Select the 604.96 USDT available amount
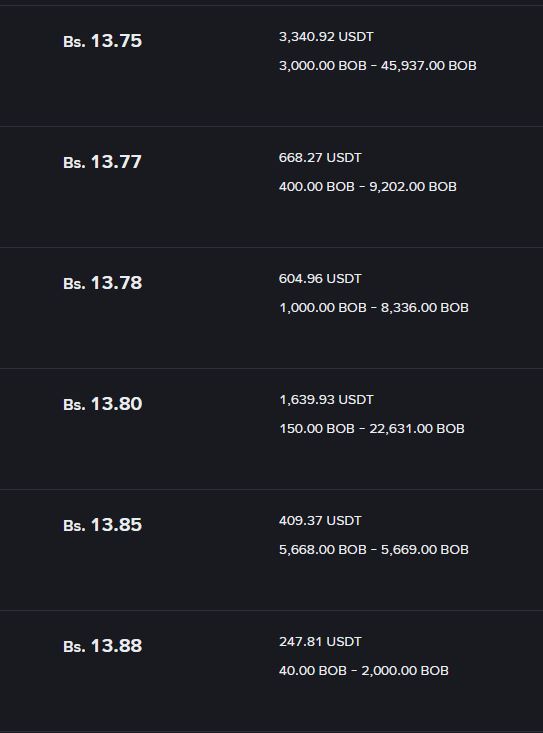The image size is (543, 733). (320, 279)
